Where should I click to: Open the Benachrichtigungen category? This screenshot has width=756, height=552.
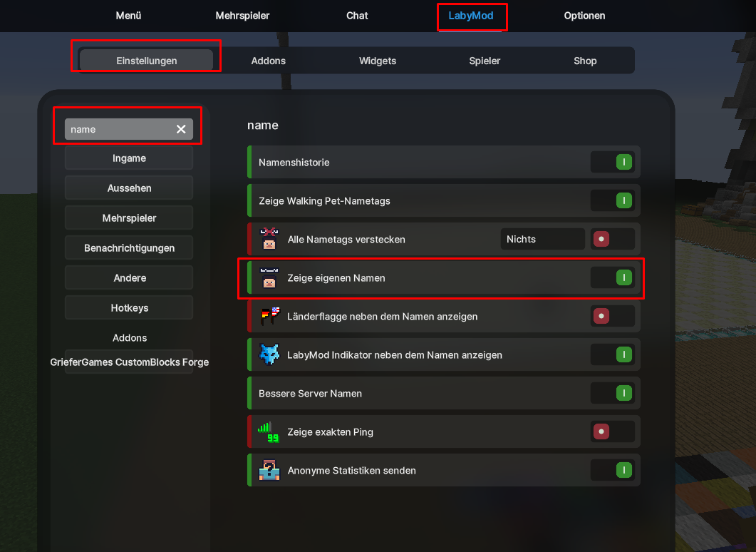tap(129, 248)
